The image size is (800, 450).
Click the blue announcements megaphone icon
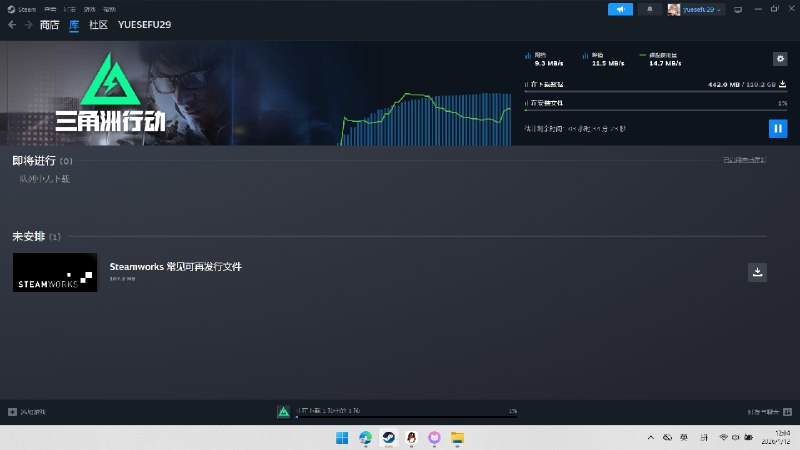point(620,9)
